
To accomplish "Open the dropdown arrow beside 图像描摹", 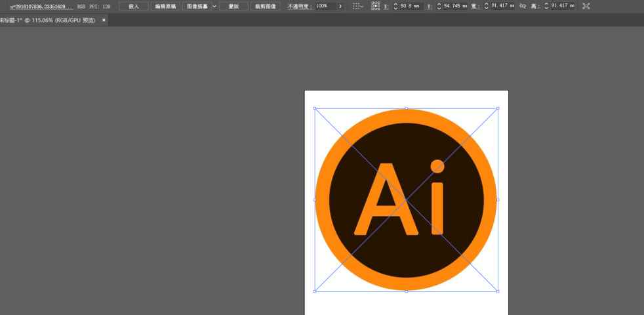I will pyautogui.click(x=214, y=6).
